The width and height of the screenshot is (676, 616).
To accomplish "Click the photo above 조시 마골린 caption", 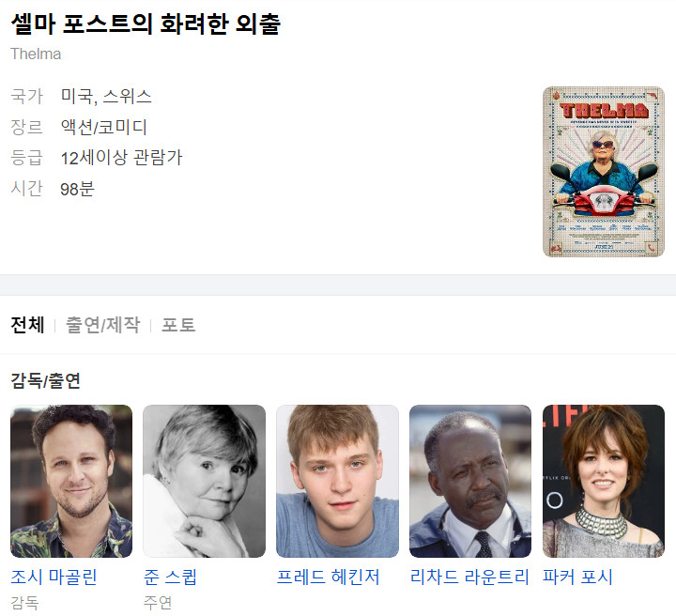I will (x=71, y=481).
